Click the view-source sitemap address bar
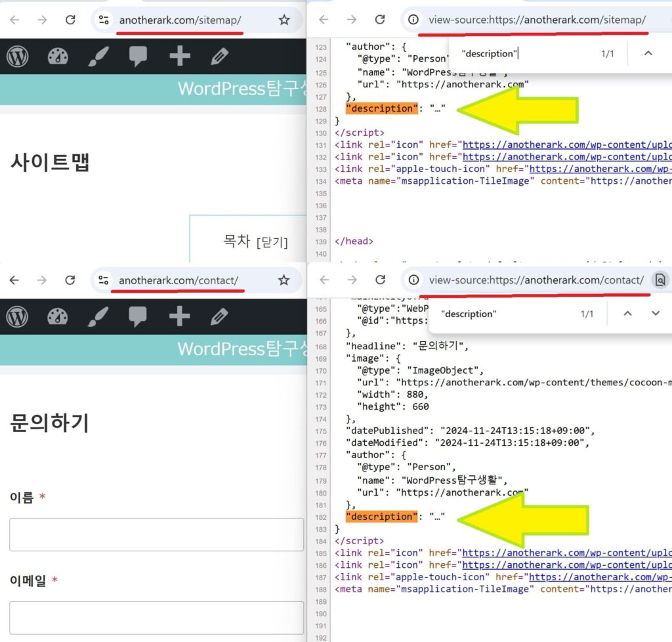The image size is (672, 642). click(x=537, y=20)
